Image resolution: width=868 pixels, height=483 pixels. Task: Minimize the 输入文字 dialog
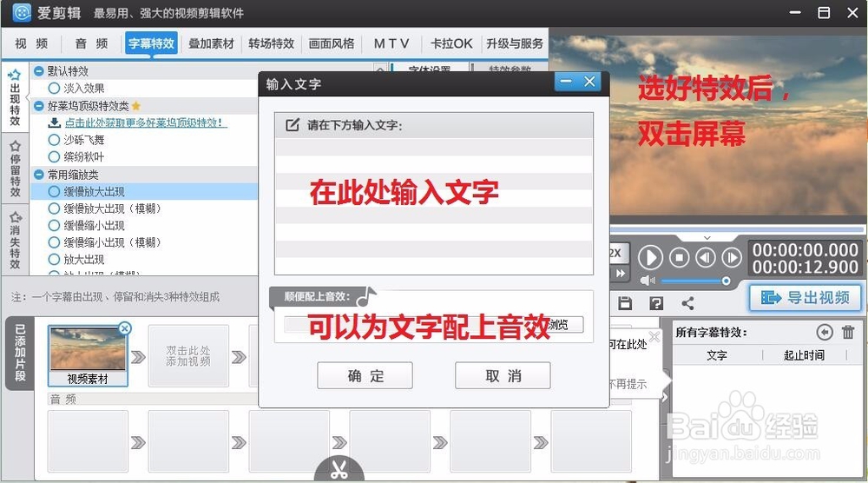coord(566,82)
